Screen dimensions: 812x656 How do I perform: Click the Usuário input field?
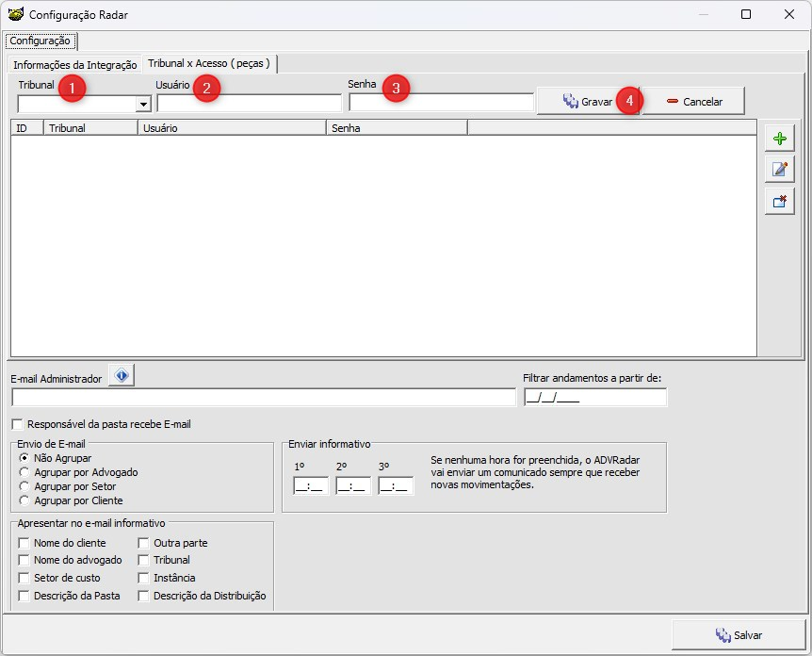250,103
